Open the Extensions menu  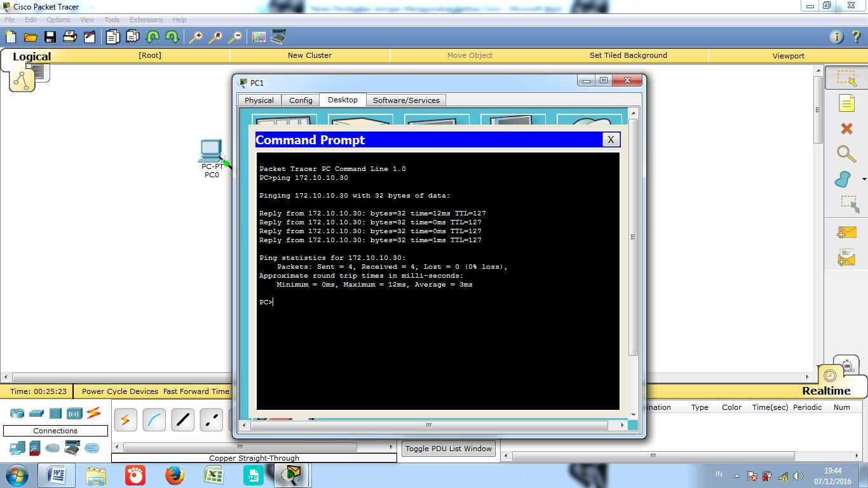(x=146, y=20)
